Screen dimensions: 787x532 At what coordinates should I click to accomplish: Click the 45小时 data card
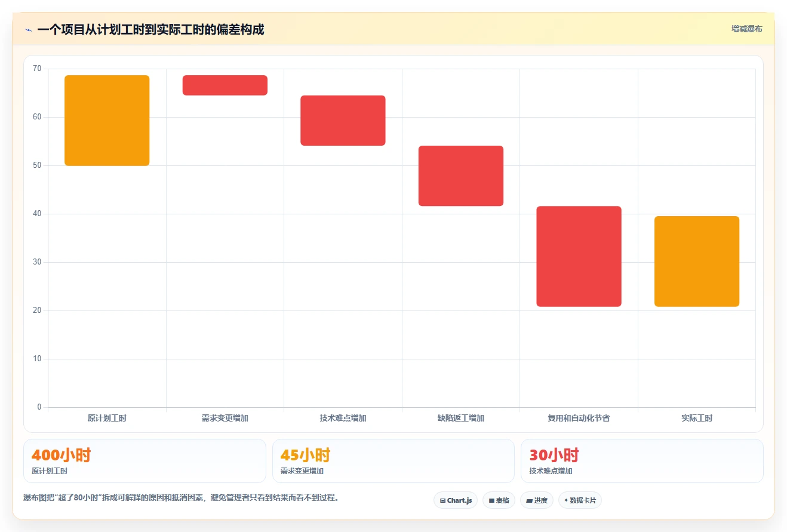(x=393, y=461)
